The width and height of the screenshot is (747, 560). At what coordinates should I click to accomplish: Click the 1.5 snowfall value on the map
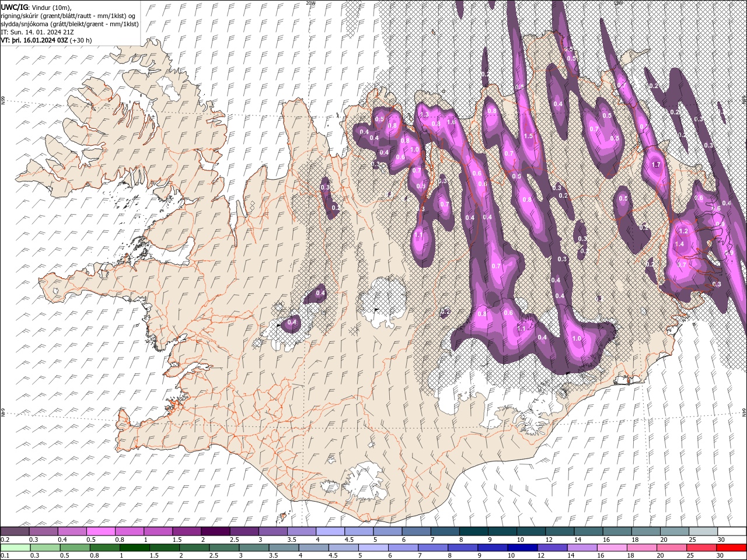point(529,136)
